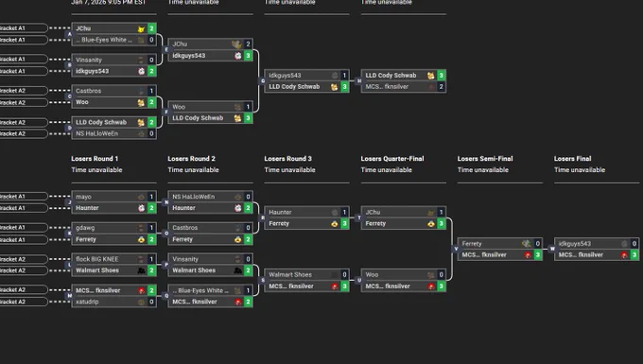Screen dimensions: 643x364
Task: Open match F via its letter badge
Action: 166,112
